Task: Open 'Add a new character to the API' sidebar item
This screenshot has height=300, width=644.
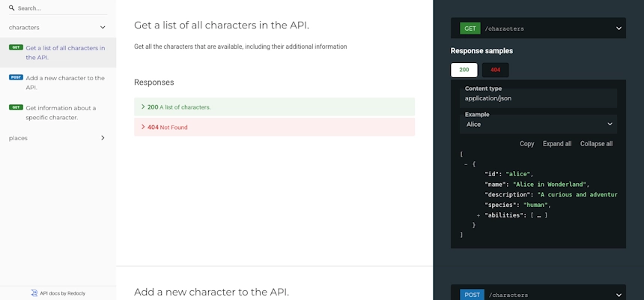Action: tap(58, 82)
